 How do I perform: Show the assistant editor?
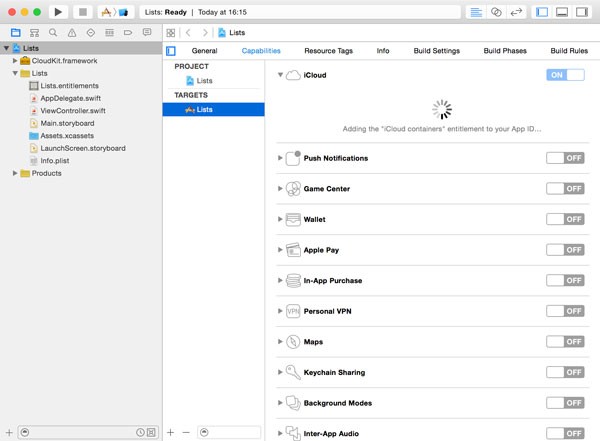(496, 12)
